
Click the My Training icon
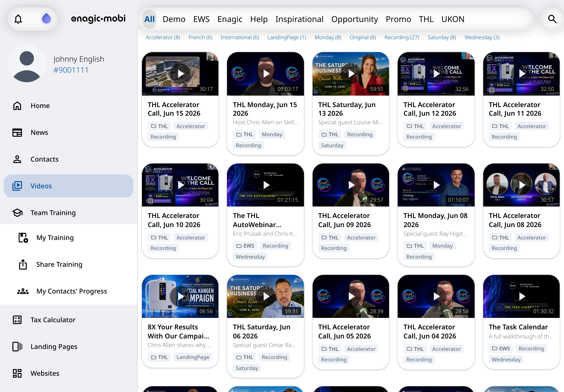23,238
